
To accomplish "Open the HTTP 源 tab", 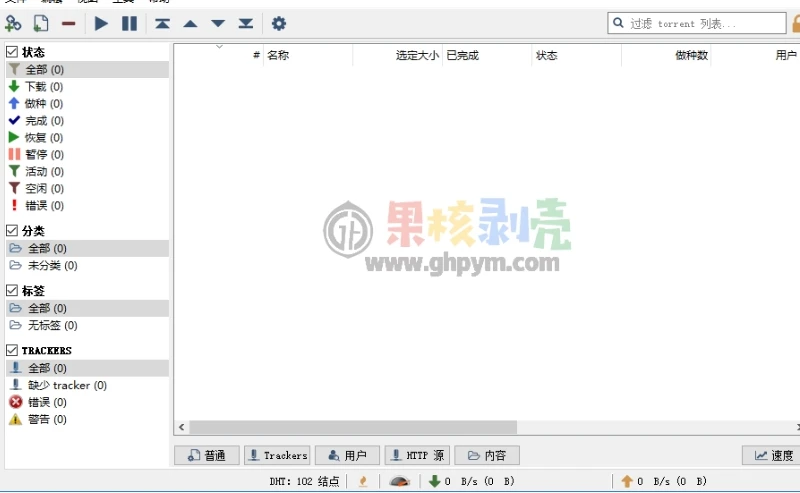I will tap(417, 455).
